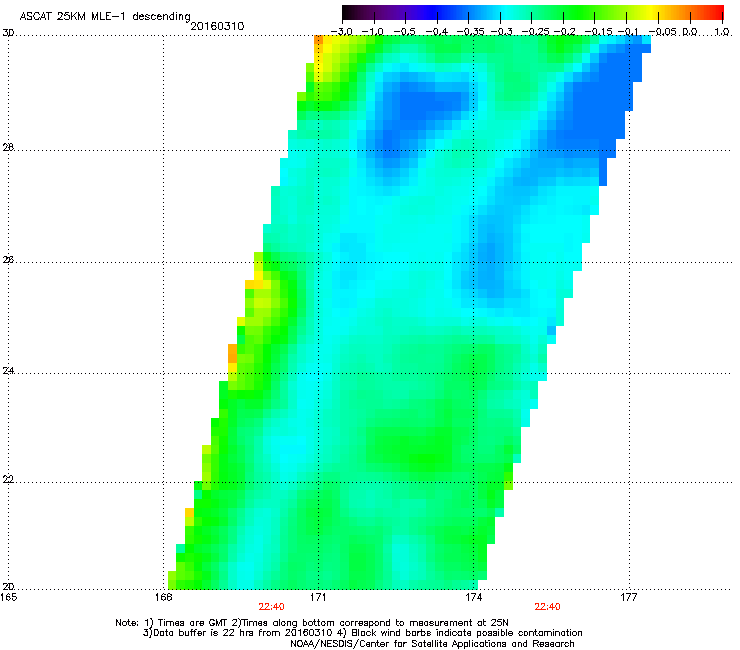Click the NOAA/NESDIS Center for Satellite Applications credit
This screenshot has height=650, width=740.
point(432,644)
